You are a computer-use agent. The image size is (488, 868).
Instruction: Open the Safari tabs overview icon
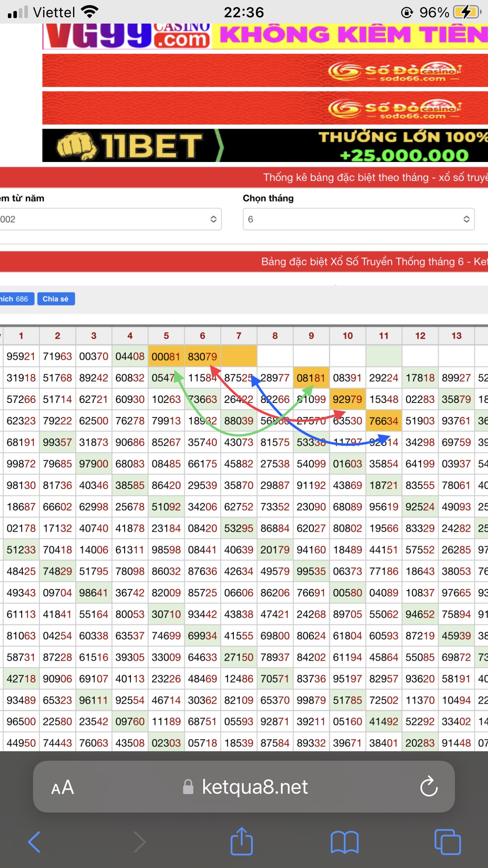(448, 842)
